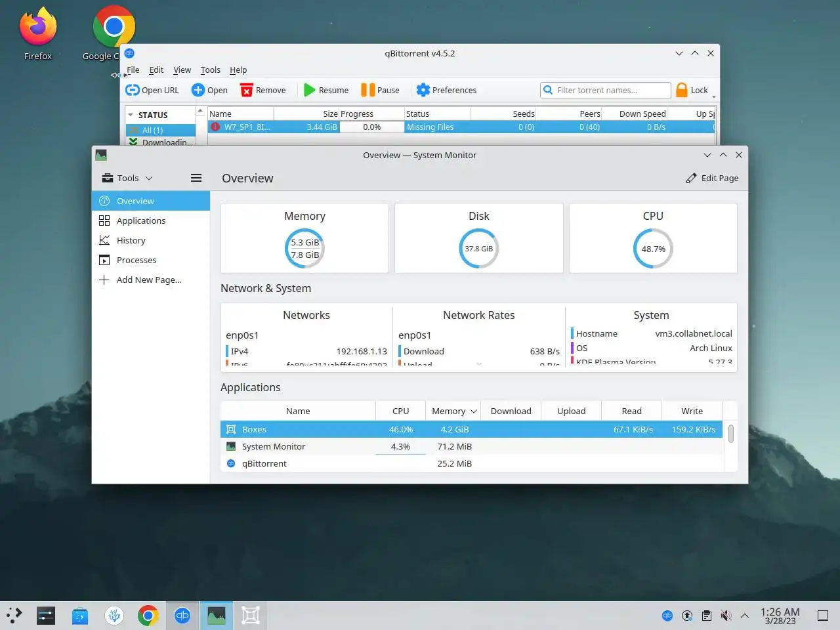Select the W7_SP1 torrent row
The image size is (840, 630).
click(x=461, y=127)
